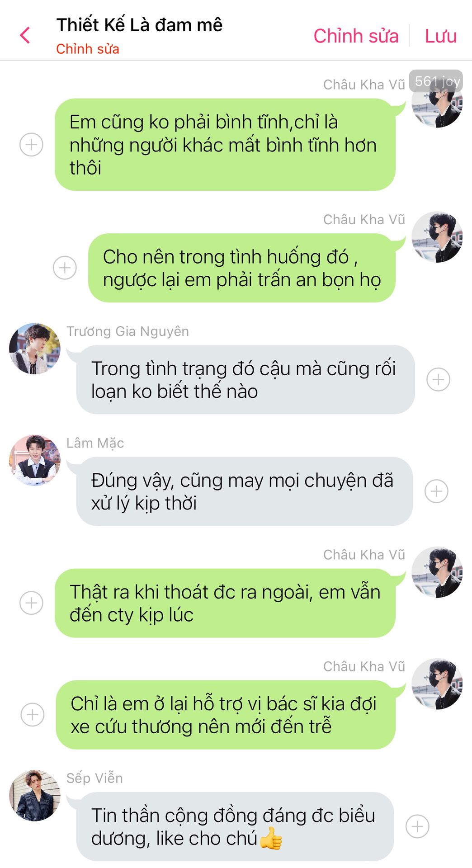Screen dimensions: 472x868
Task: Tap Châu Kha Vũ's avatar next to 'Cho nên' message
Action: point(437,237)
